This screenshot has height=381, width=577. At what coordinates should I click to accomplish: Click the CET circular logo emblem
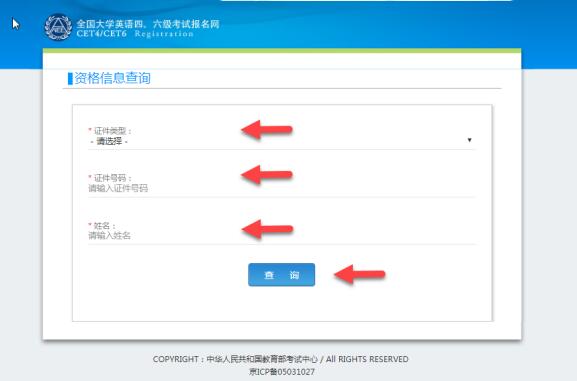[58, 27]
